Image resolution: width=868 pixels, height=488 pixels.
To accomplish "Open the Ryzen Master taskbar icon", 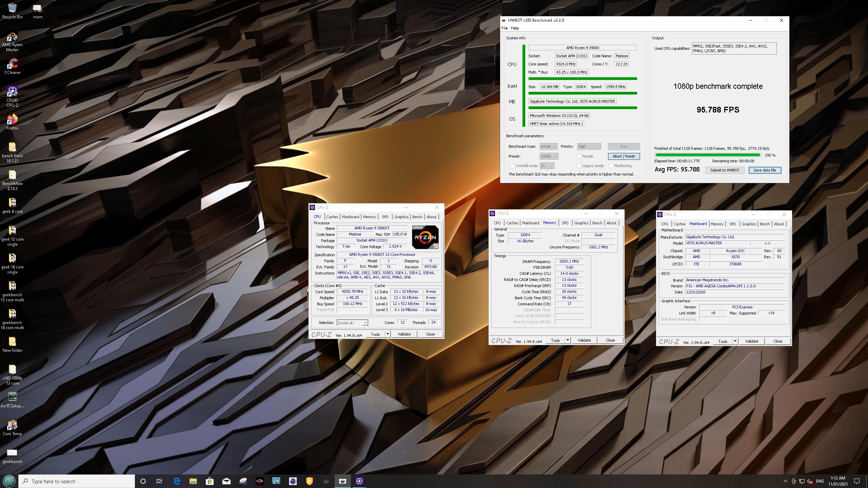I will pos(259,481).
